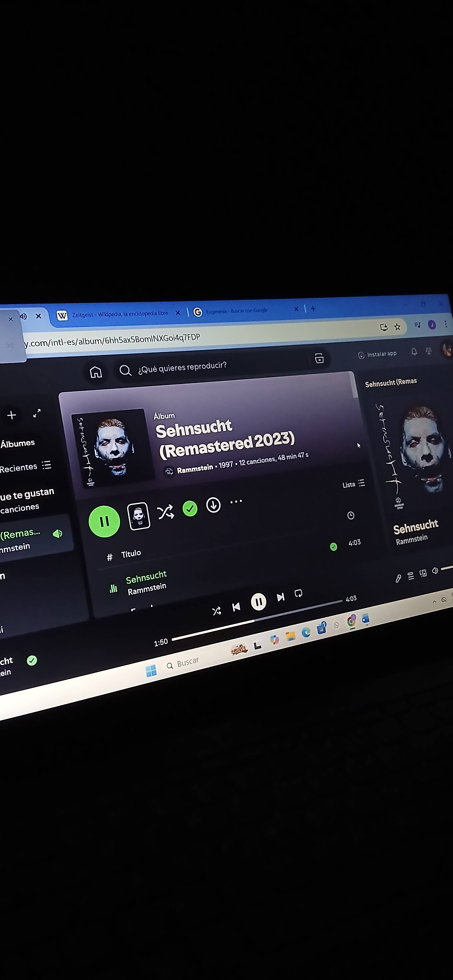
Task: Toggle repeat in the player bar
Action: pyautogui.click(x=298, y=593)
